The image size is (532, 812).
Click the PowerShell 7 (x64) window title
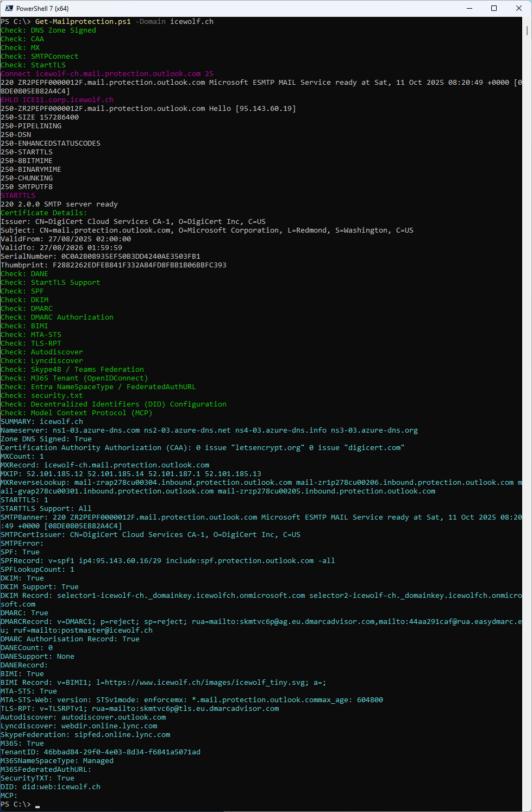point(42,8)
